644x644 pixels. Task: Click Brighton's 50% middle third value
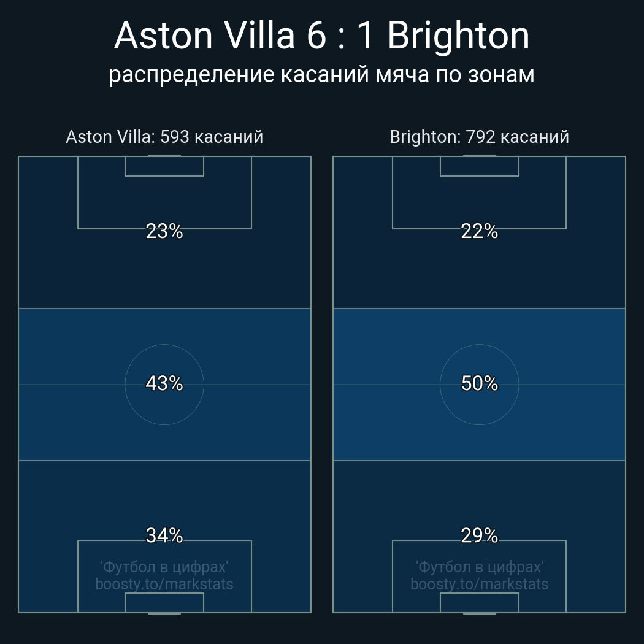point(479,383)
